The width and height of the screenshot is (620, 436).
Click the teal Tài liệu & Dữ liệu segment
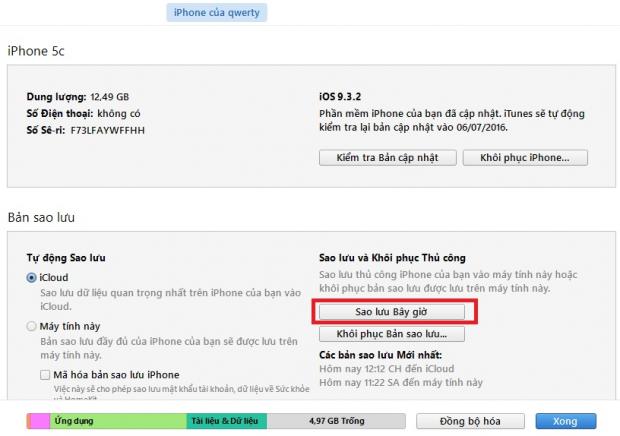tap(226, 420)
